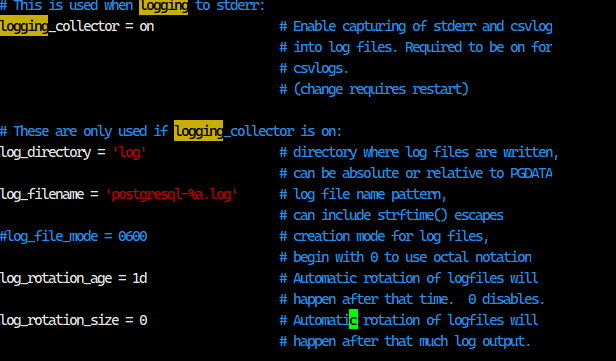616x361 pixels.
Task: Click the '0' value of log_rotation_size
Action: coord(143,321)
